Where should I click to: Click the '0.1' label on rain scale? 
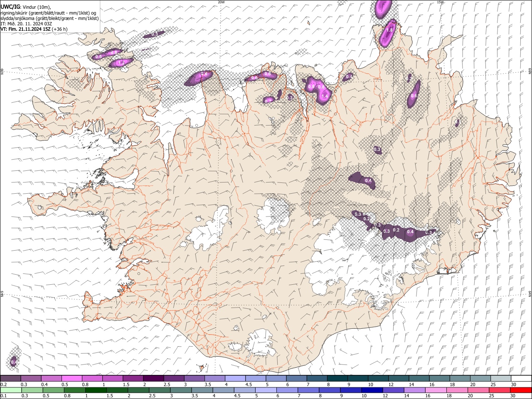point(4,396)
